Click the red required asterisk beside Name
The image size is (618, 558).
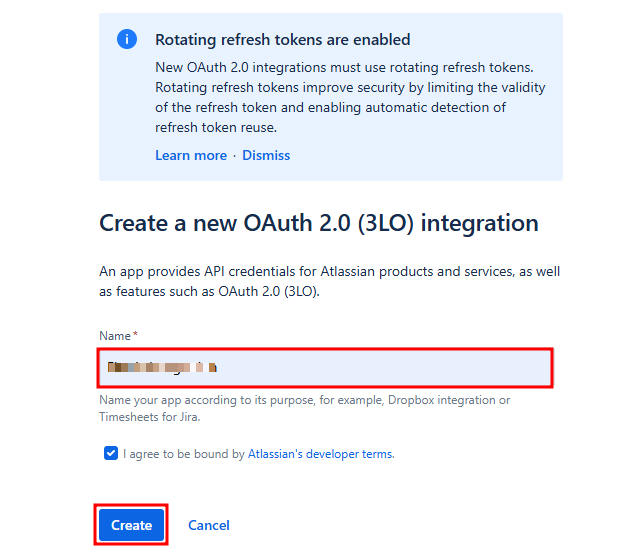click(x=135, y=335)
